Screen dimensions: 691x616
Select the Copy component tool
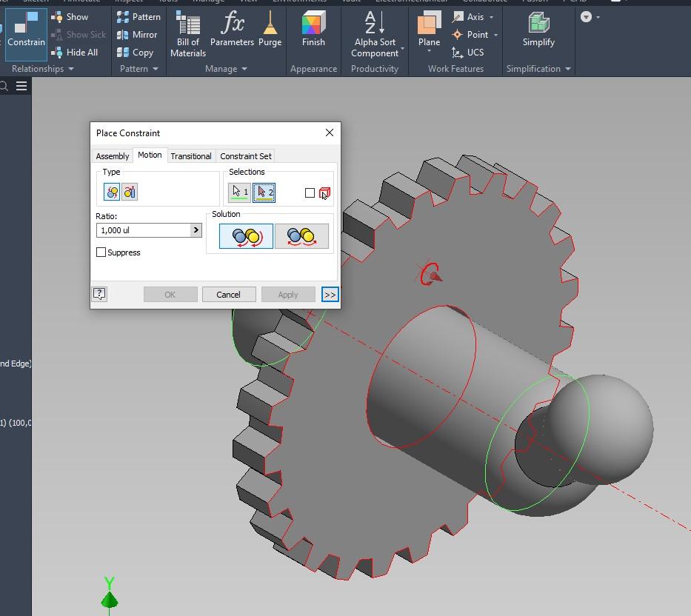click(135, 53)
